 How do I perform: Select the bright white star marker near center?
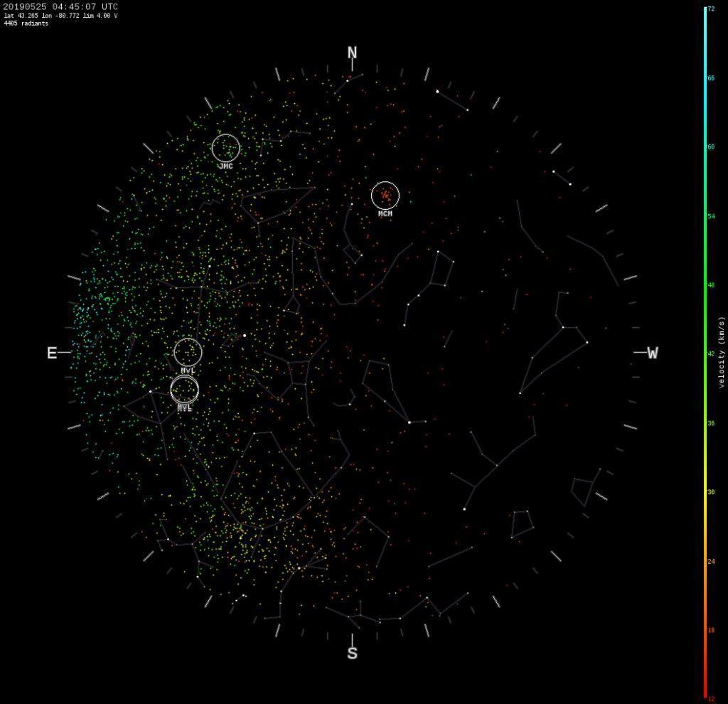pos(245,334)
